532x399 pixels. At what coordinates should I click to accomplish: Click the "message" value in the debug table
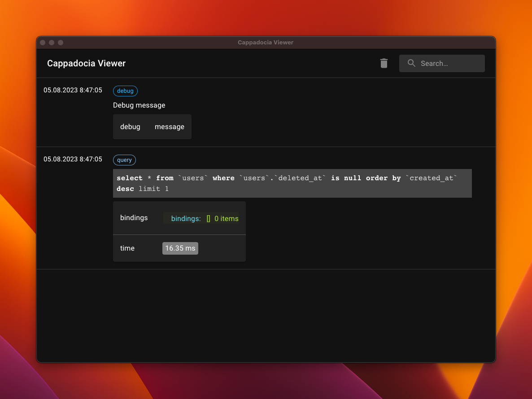coord(169,127)
